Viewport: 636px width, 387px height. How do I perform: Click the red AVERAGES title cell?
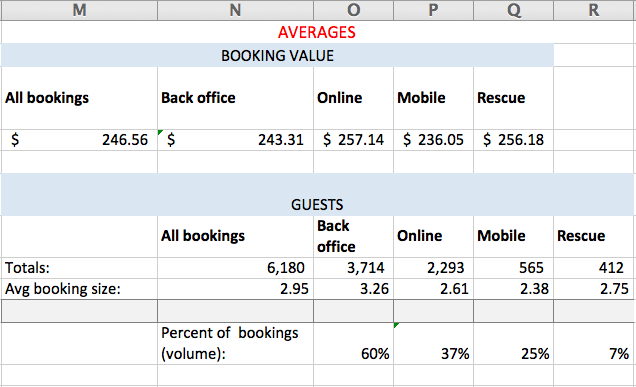pyautogui.click(x=316, y=32)
